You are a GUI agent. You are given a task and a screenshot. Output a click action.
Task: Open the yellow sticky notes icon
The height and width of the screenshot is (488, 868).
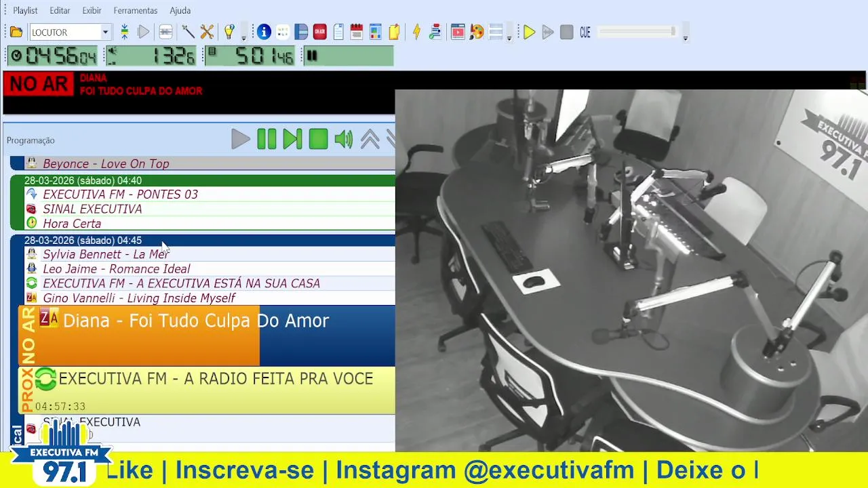click(394, 32)
